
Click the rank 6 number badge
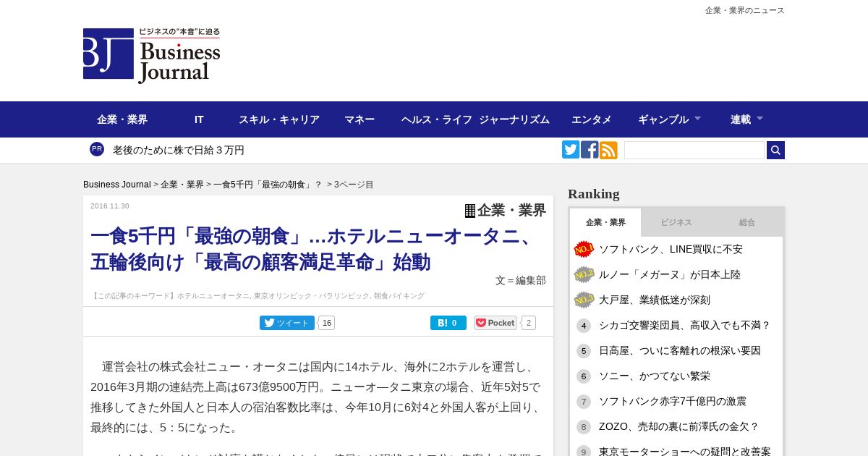(x=584, y=376)
